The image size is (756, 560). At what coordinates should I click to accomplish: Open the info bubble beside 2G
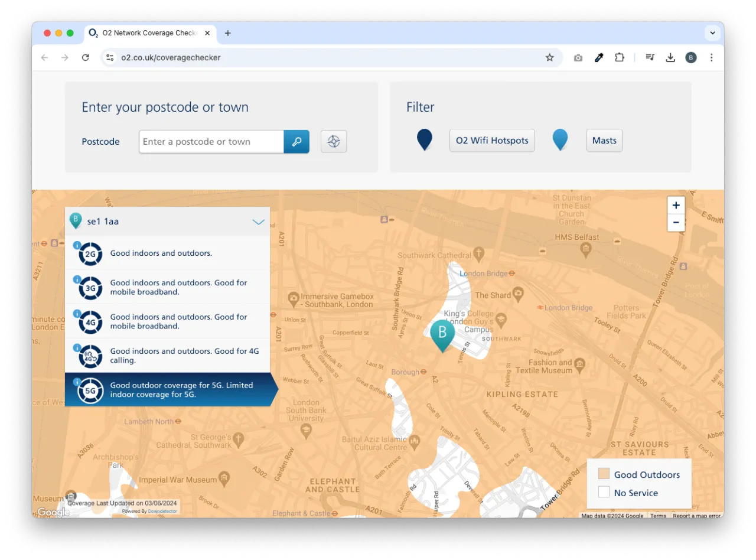(x=77, y=245)
